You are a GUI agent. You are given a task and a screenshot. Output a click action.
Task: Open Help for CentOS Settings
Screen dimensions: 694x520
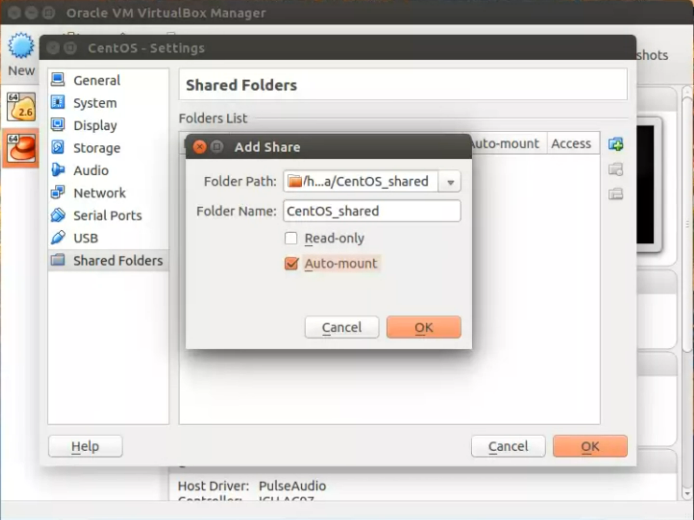85,446
